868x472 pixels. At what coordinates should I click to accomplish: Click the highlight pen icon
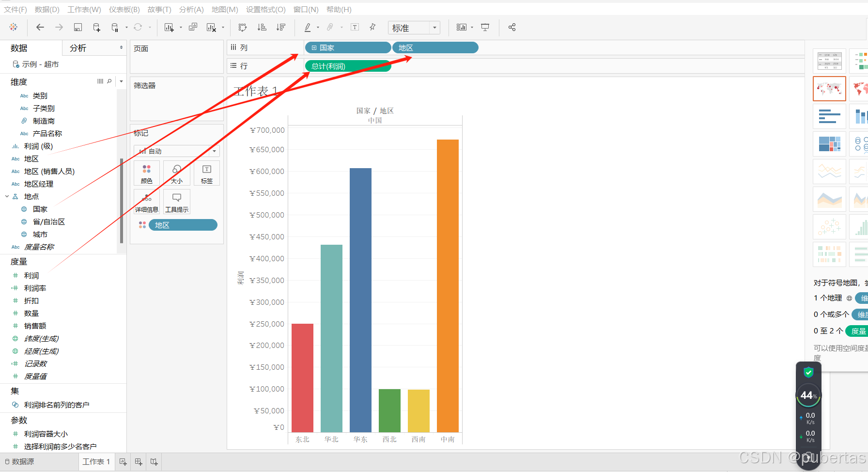pyautogui.click(x=308, y=27)
